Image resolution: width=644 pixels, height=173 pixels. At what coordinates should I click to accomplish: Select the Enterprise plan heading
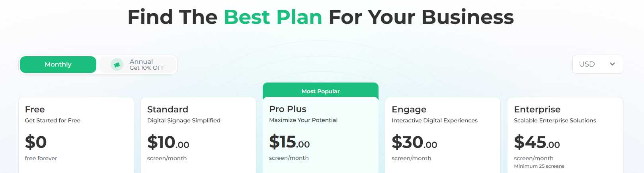click(x=537, y=109)
